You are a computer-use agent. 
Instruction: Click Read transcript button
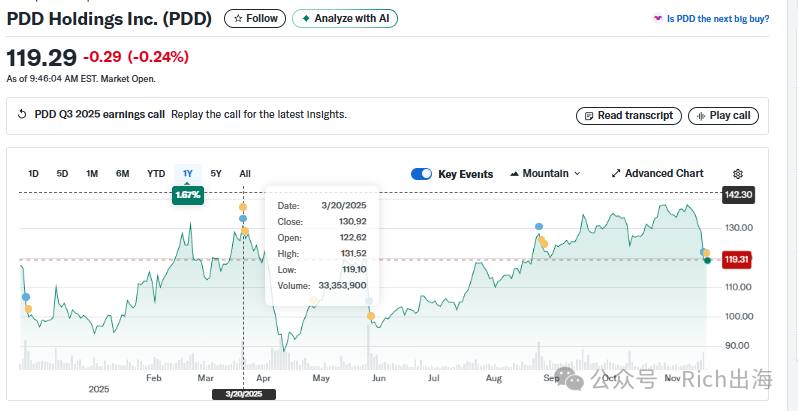629,115
